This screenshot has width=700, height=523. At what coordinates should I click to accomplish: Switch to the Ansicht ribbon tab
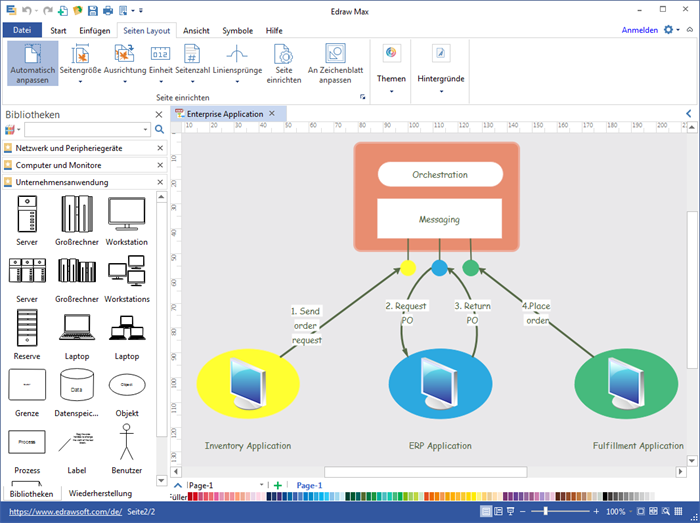196,31
